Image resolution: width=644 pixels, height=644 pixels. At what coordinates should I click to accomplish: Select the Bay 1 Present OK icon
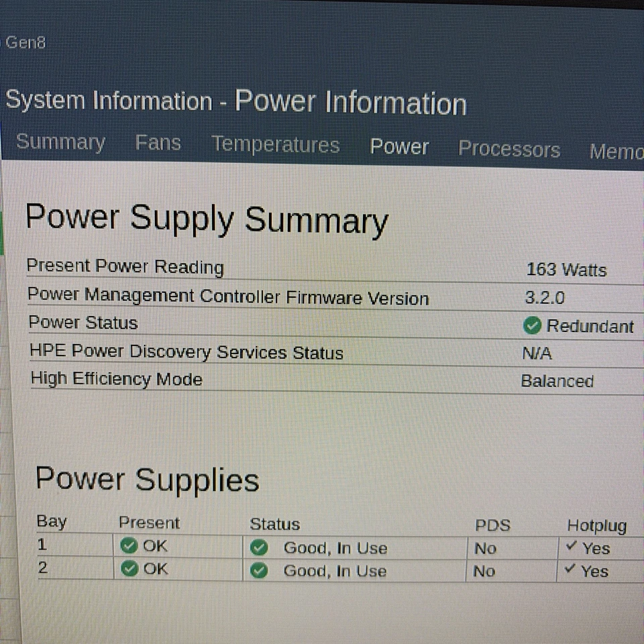(x=129, y=546)
